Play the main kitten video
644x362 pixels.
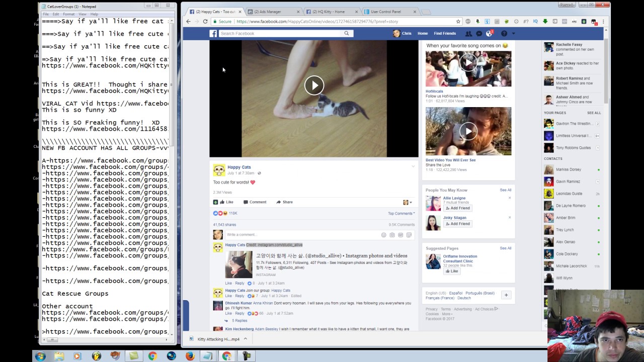[314, 85]
